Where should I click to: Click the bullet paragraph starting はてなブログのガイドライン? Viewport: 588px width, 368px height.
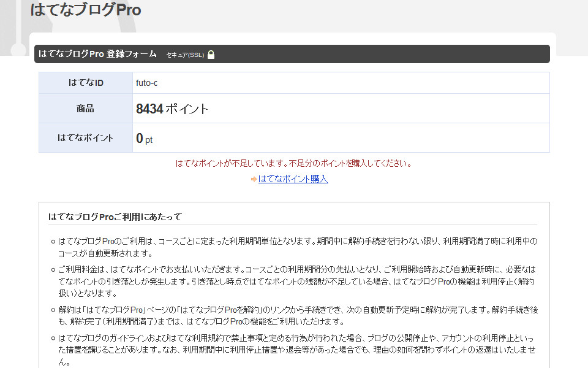coord(298,350)
